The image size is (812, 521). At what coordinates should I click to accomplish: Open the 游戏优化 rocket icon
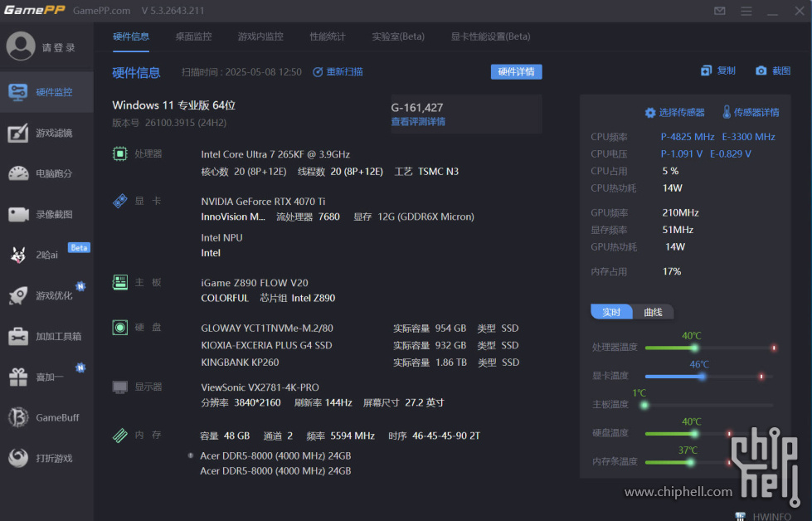click(18, 295)
